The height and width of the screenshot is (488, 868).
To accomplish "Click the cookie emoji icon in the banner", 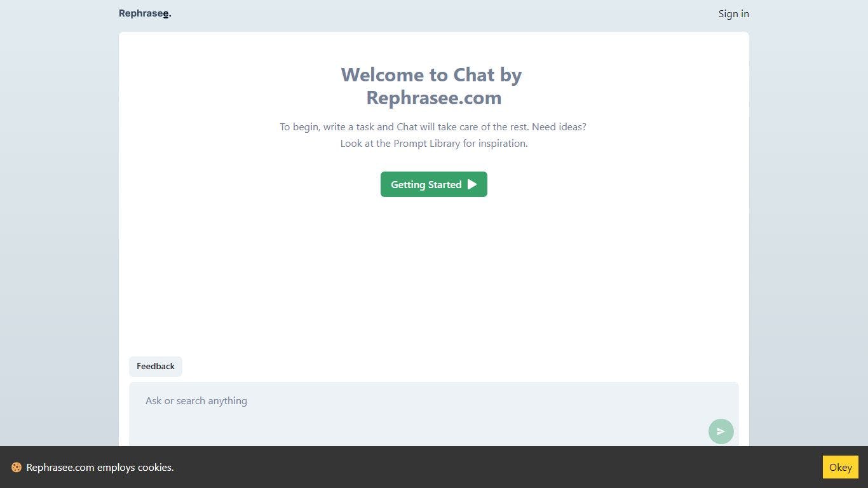I will (x=17, y=467).
